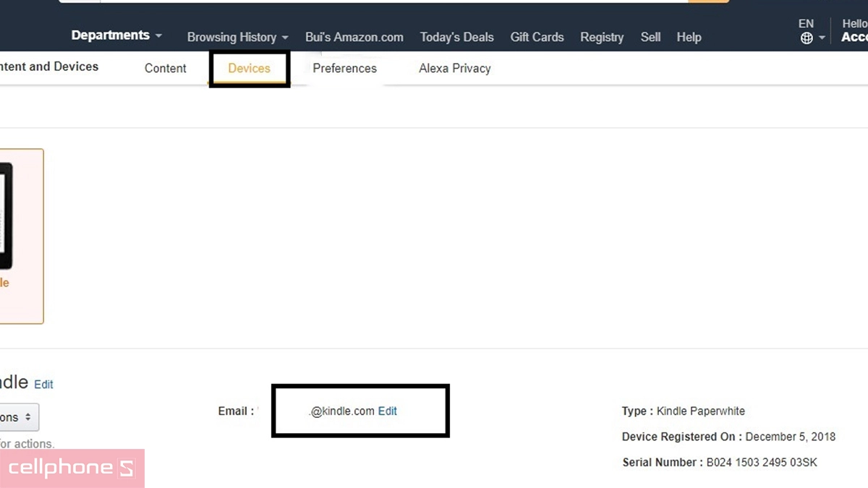Screen dimensions: 868x488
Task: Open Bui's Amazon.com link
Action: point(354,37)
